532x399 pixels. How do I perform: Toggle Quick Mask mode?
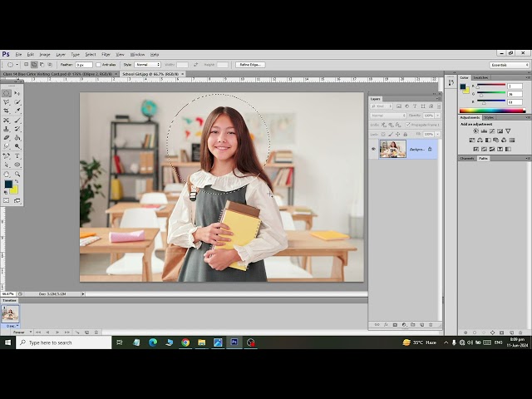(7, 200)
